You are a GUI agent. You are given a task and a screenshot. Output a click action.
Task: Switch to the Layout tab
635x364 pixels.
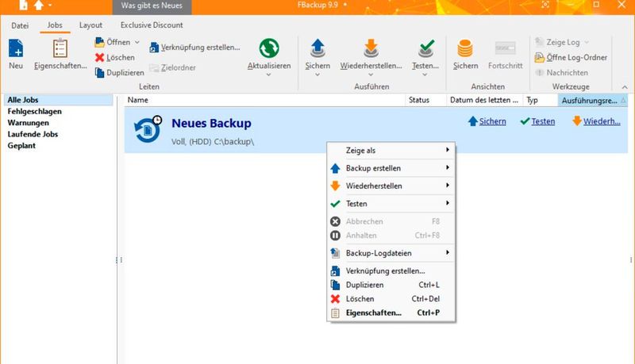pos(90,25)
